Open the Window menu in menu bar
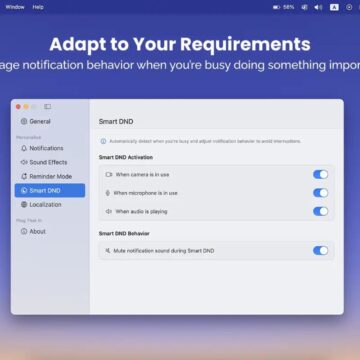The height and width of the screenshot is (360, 360). click(x=15, y=7)
